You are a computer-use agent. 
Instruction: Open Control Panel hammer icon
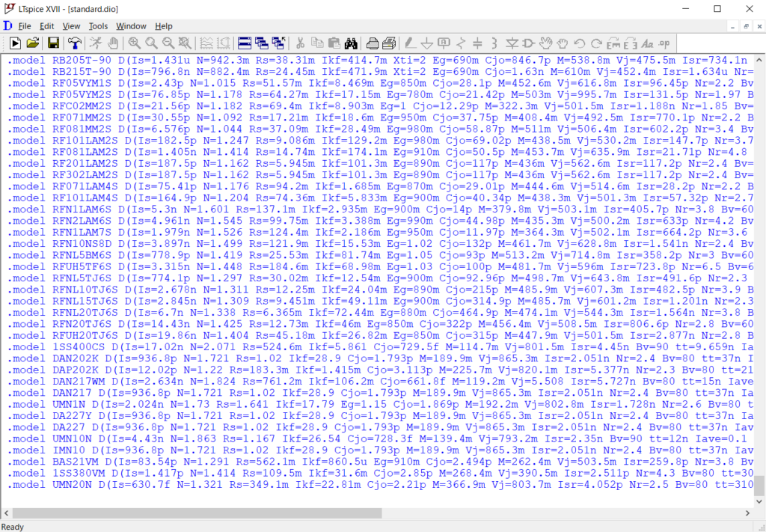[74, 43]
